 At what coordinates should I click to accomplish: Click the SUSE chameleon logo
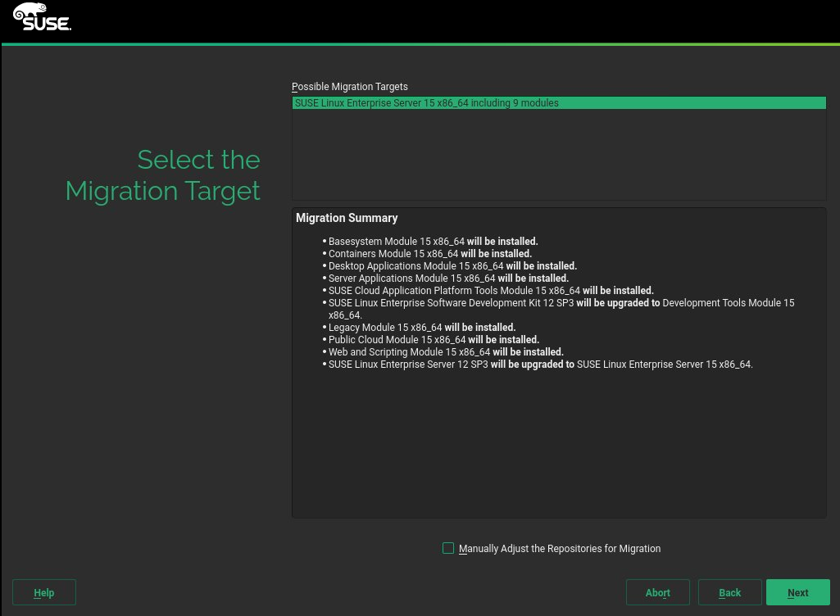pyautogui.click(x=42, y=17)
